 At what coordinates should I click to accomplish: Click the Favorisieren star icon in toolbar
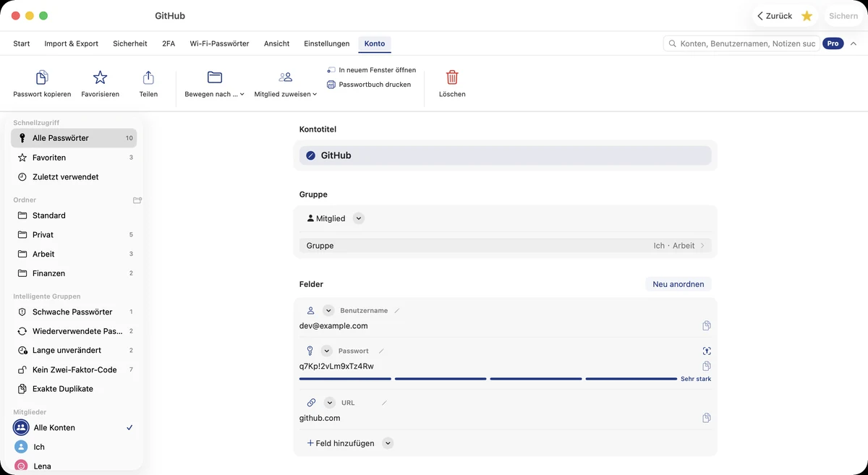100,77
